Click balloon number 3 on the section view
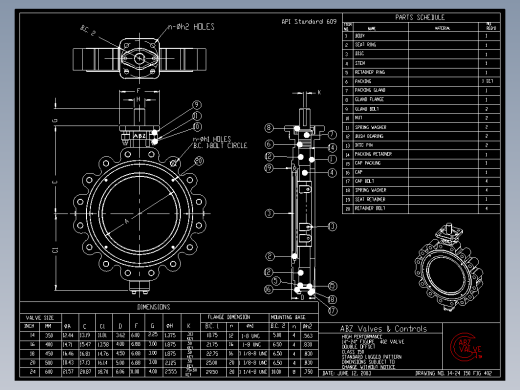Image resolution: width=520 pixels, height=390 pixels. coord(269,213)
